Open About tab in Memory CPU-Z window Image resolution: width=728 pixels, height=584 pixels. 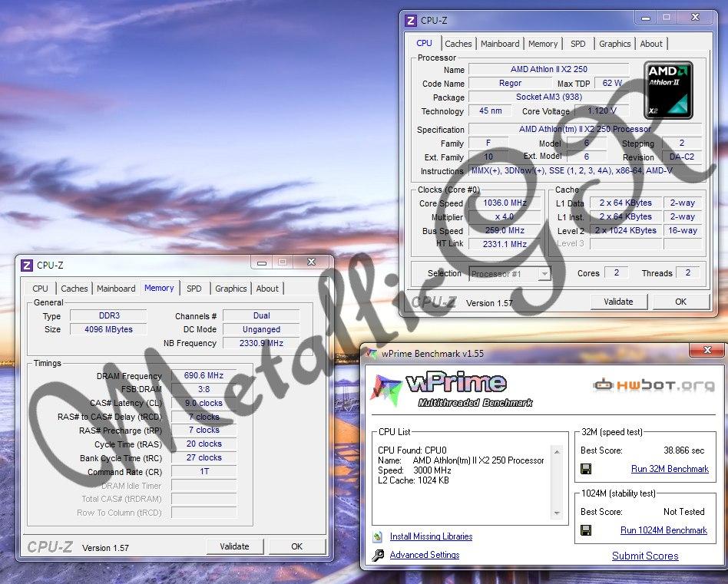tap(267, 289)
